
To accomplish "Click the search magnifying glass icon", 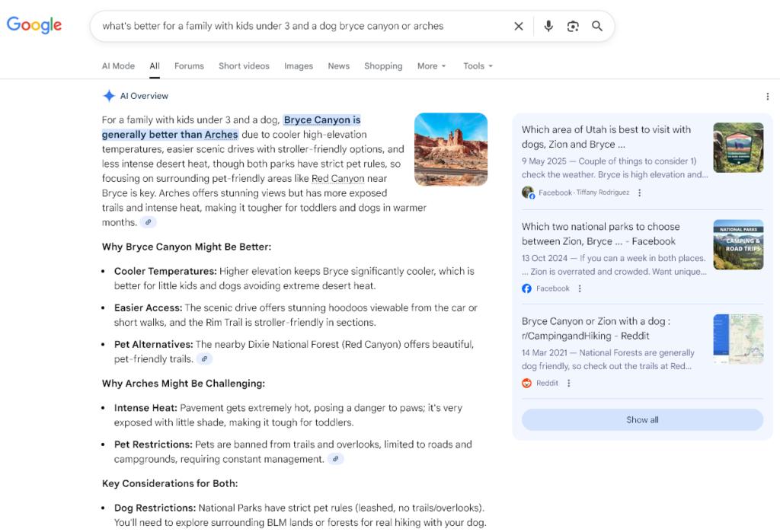I will pos(597,26).
